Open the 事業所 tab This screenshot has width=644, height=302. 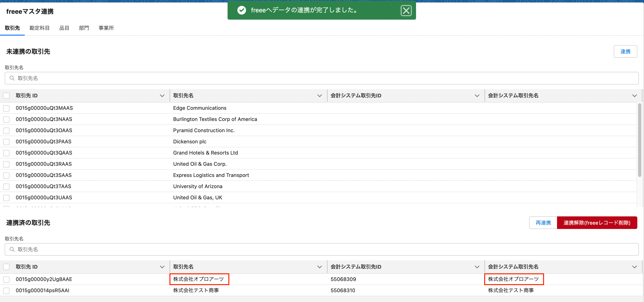click(106, 28)
